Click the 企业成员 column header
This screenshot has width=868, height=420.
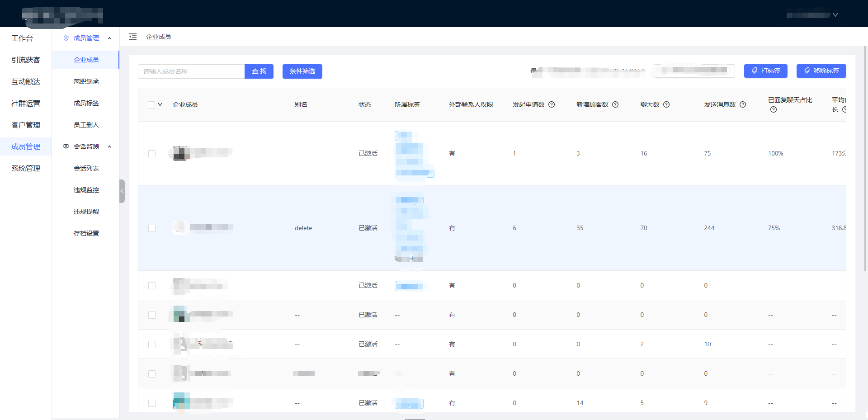[x=185, y=104]
